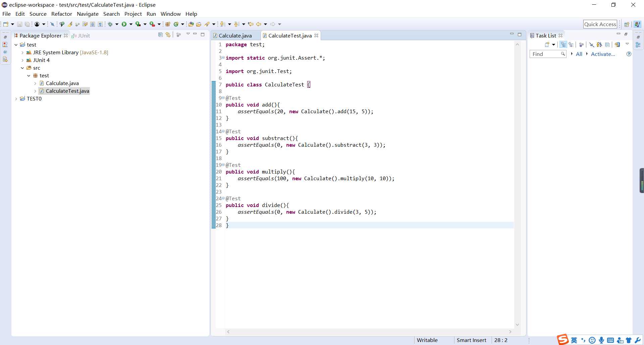The height and width of the screenshot is (345, 644).
Task: Open Package Explorer View Menu triangle
Action: (x=188, y=34)
